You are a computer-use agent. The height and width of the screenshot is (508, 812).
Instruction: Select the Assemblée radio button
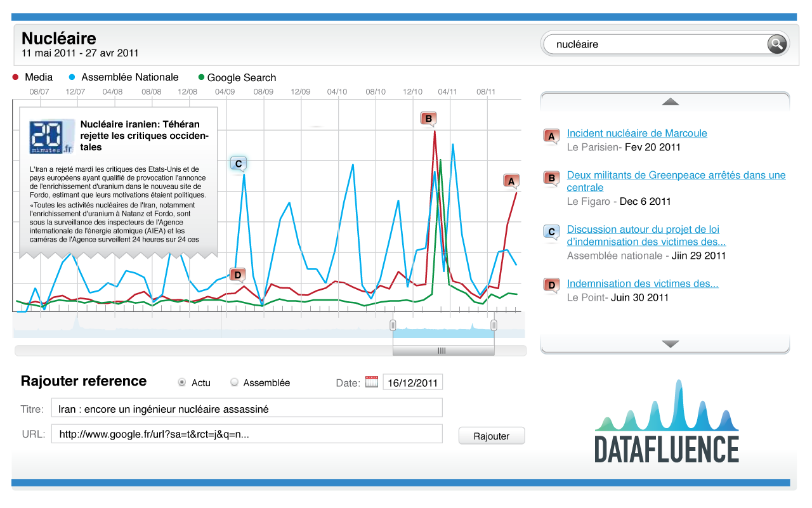(234, 382)
